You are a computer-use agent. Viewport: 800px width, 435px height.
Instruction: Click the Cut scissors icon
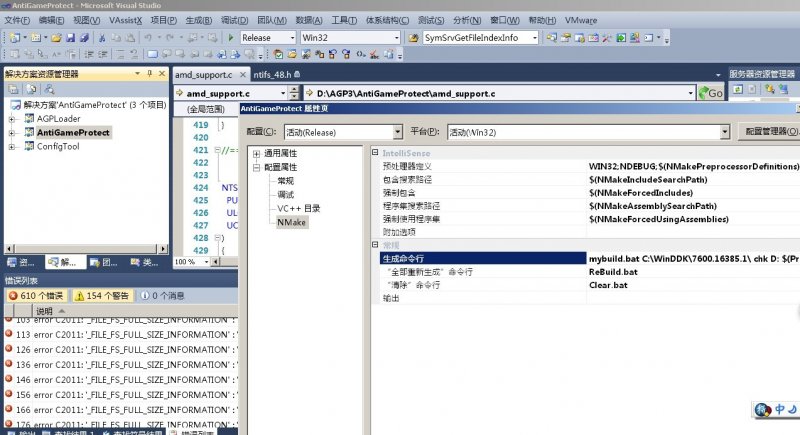pos(102,38)
